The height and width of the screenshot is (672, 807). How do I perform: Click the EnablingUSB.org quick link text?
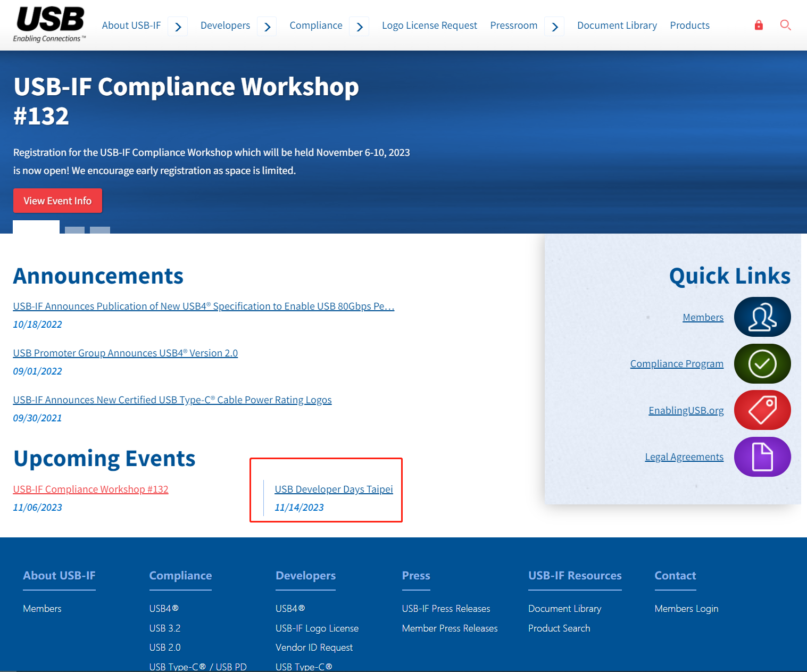686,411
